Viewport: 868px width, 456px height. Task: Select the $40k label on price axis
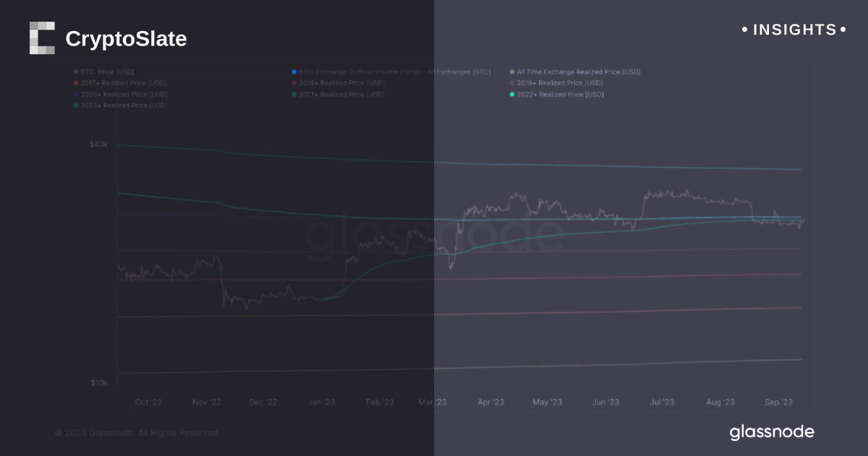point(98,145)
